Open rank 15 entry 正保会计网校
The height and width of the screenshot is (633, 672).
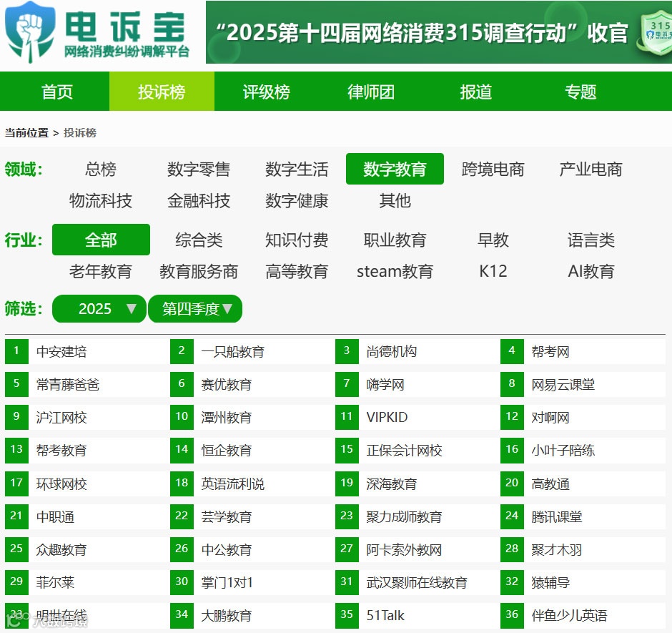(x=404, y=451)
